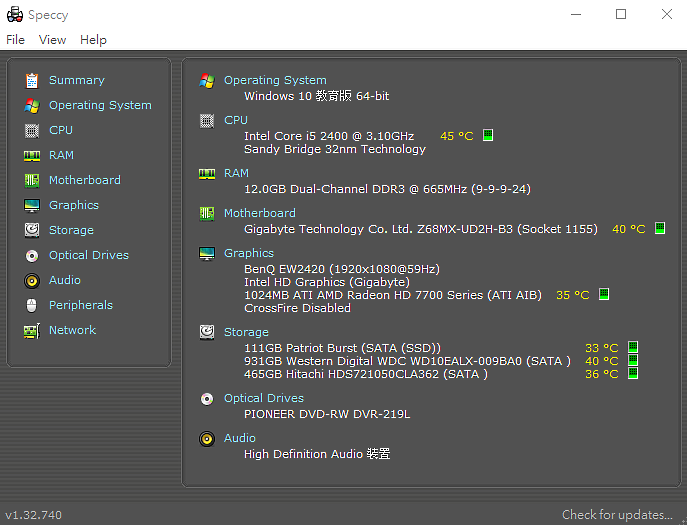Click the 35 °C GPU temperature value
Screen dimensions: 687x525
click(573, 295)
